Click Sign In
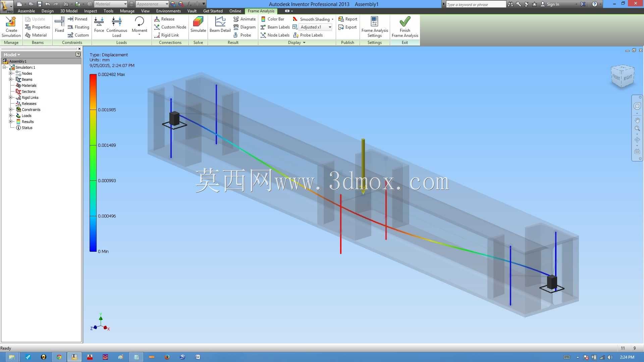This screenshot has width=644, height=362. [549, 4]
